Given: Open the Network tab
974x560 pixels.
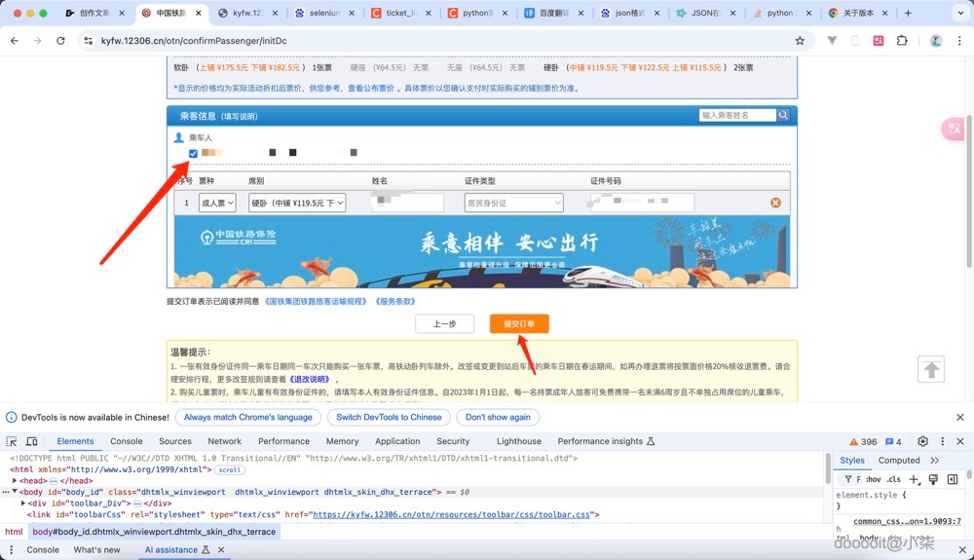Looking at the screenshot, I should (x=224, y=441).
